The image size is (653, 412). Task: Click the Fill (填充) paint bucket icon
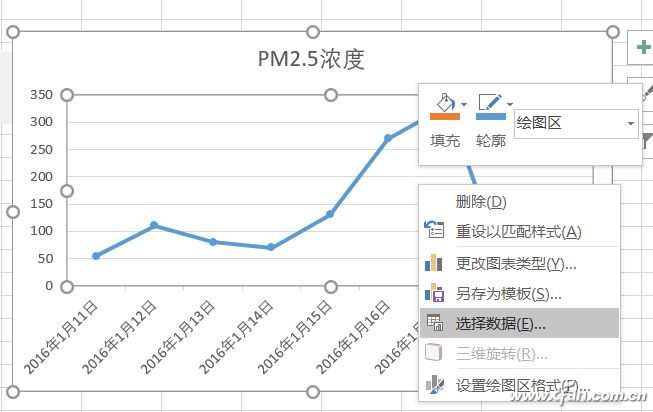pos(444,102)
